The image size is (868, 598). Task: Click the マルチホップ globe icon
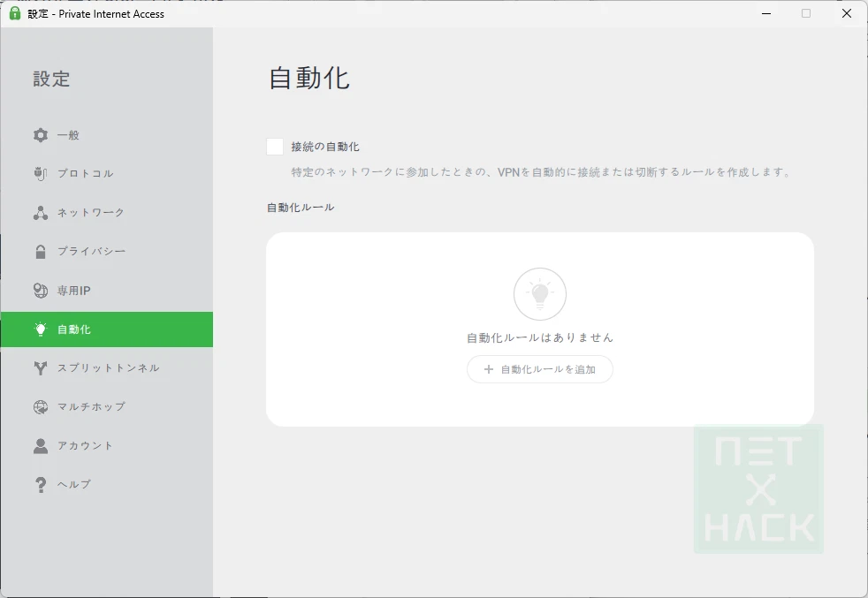click(x=41, y=407)
